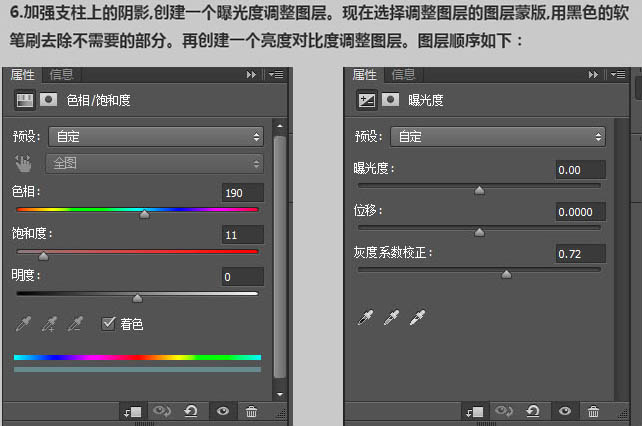View previous state icon in Exposure panel
This screenshot has height=426, width=642.
point(504,411)
